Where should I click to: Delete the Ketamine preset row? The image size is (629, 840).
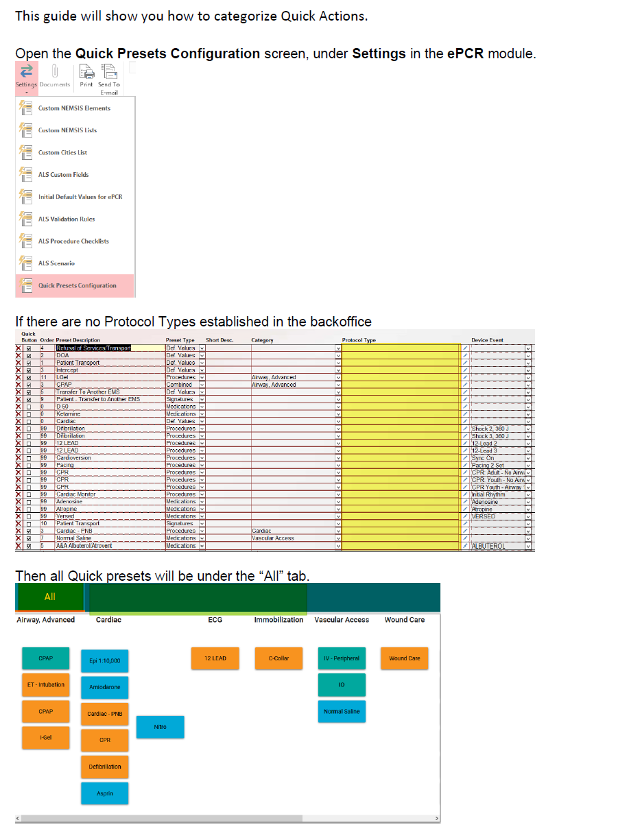point(19,413)
